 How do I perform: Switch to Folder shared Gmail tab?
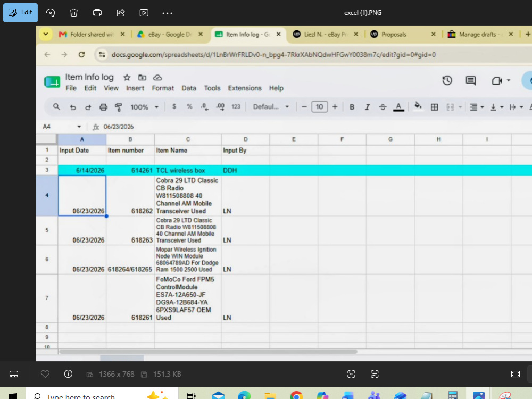click(92, 34)
